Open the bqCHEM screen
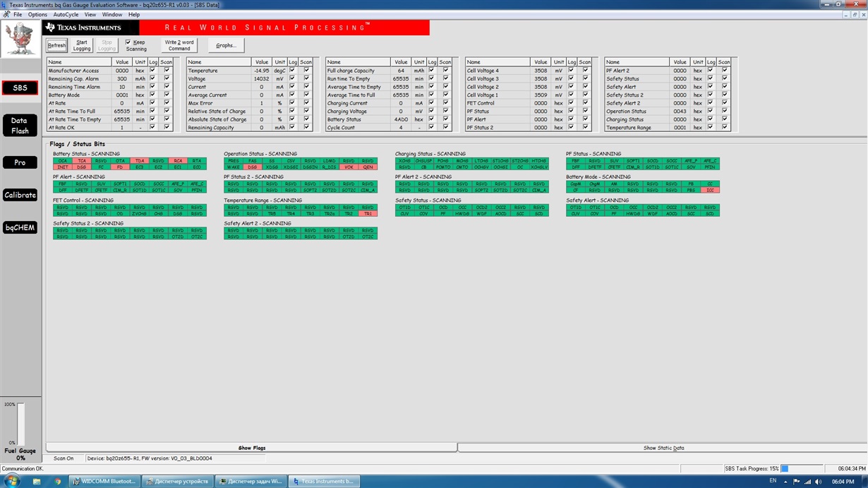 (20, 227)
